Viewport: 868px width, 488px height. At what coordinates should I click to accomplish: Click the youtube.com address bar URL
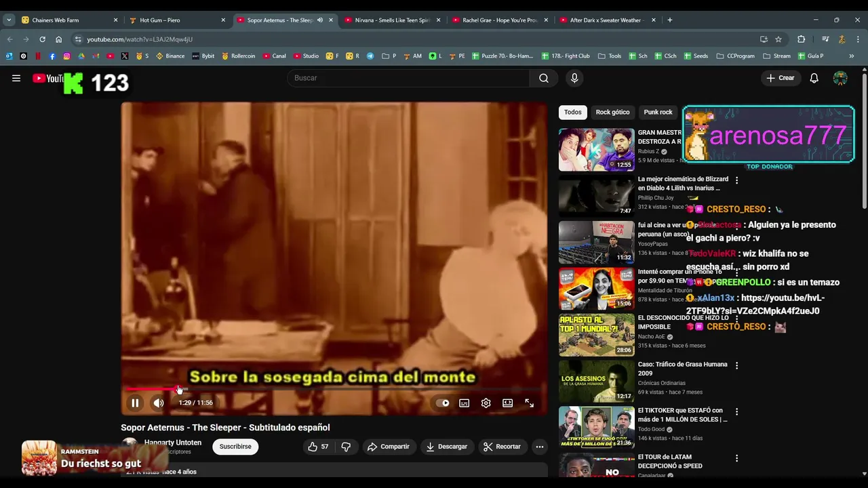140,39
